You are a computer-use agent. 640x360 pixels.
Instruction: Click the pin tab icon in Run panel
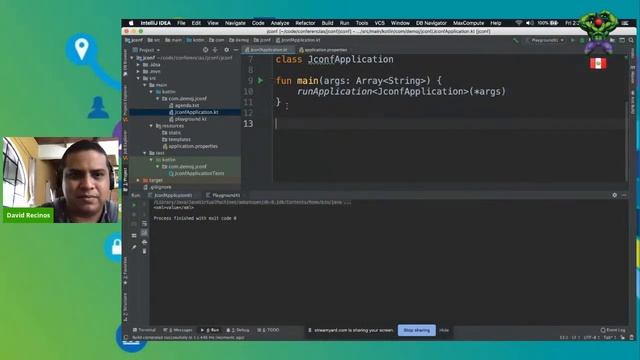[134, 247]
